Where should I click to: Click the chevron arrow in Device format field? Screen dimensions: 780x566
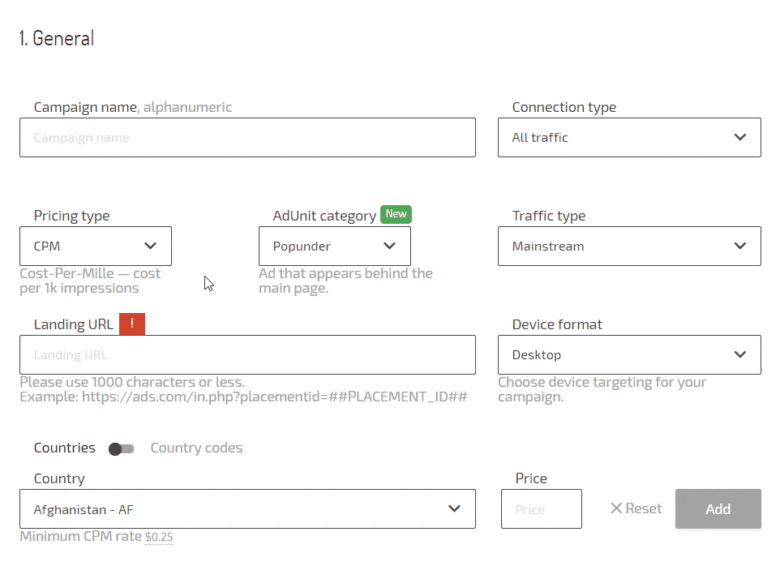point(739,355)
